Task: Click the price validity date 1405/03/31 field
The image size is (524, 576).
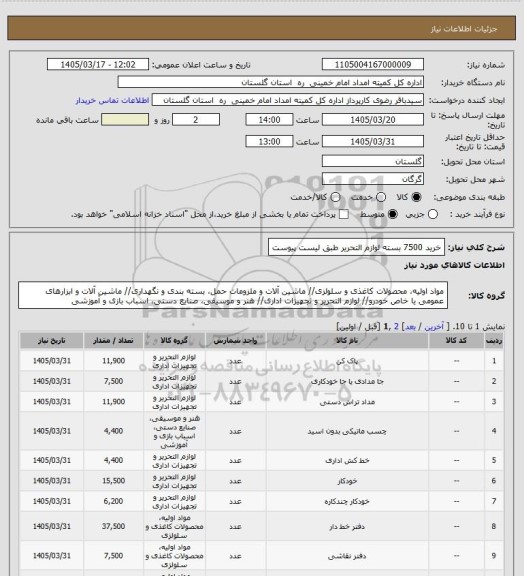Action: tap(373, 141)
